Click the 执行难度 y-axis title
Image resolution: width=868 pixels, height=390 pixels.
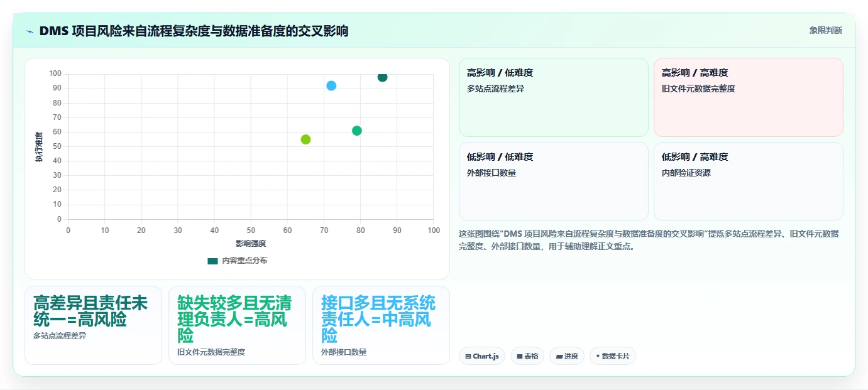coord(39,147)
